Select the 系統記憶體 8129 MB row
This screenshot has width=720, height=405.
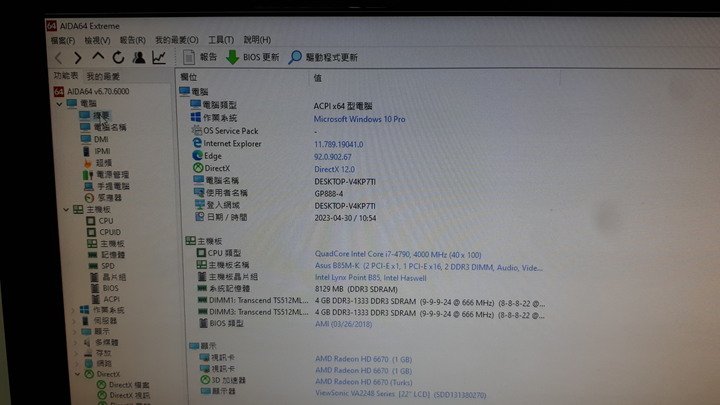(x=297, y=289)
